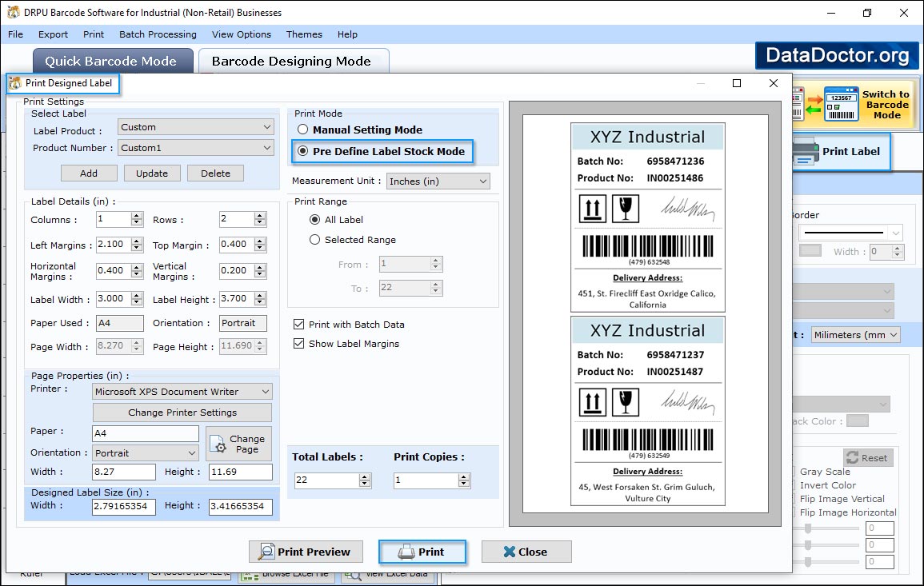924x586 pixels.
Task: Open the Batch Processing menu
Action: pyautogui.click(x=158, y=34)
